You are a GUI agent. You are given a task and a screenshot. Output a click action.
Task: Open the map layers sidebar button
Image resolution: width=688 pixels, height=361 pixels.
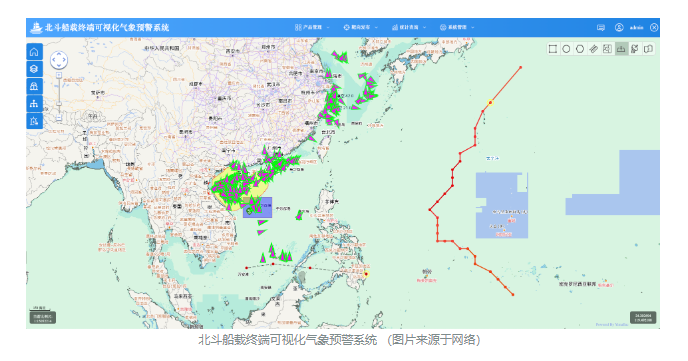pos(34,69)
